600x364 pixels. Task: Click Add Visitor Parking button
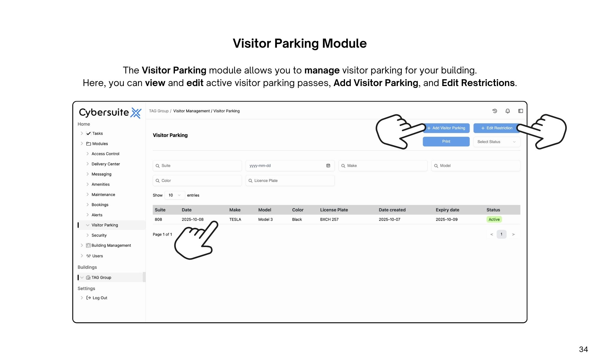click(448, 128)
